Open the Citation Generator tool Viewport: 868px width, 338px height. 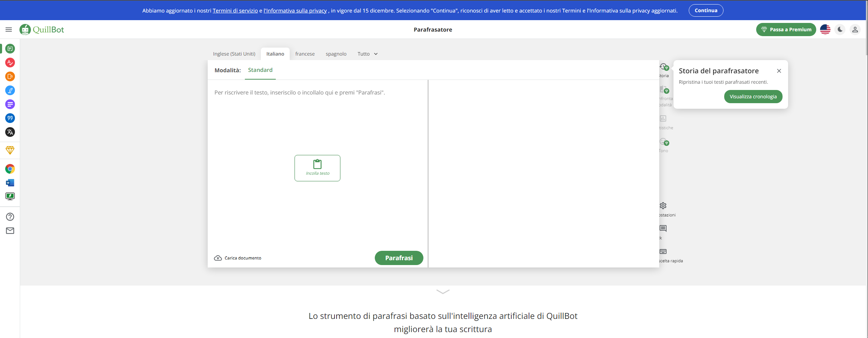10,118
